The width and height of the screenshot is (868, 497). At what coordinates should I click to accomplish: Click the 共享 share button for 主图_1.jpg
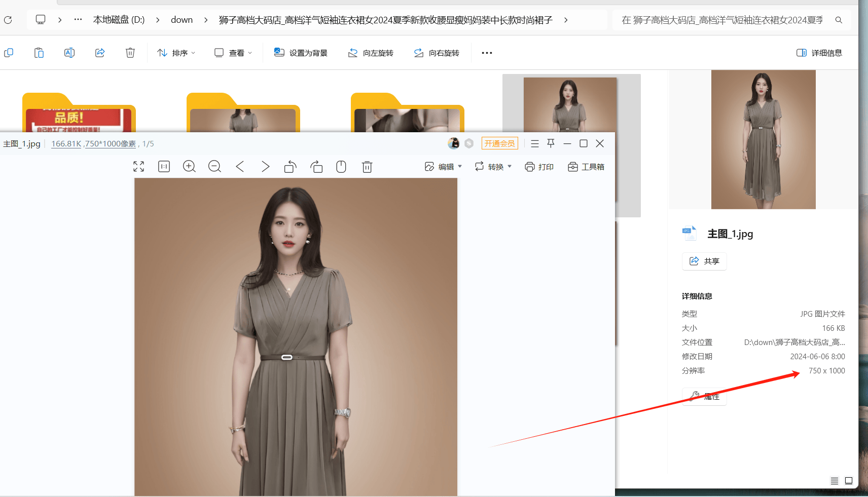(x=704, y=261)
